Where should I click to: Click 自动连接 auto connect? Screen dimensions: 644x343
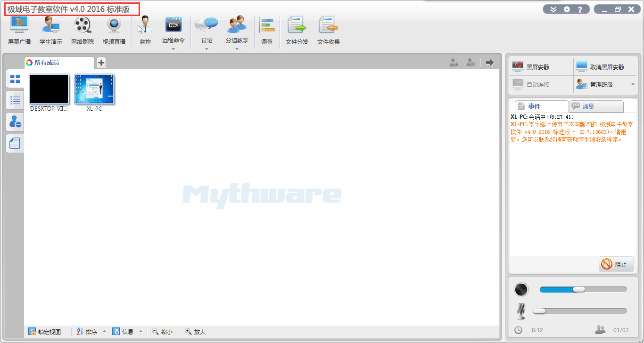542,84
